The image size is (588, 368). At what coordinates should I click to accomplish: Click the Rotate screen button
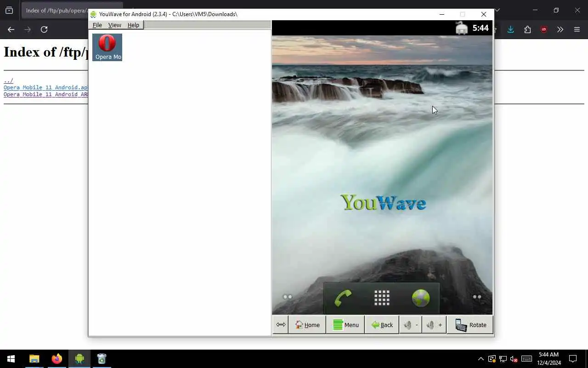click(470, 325)
